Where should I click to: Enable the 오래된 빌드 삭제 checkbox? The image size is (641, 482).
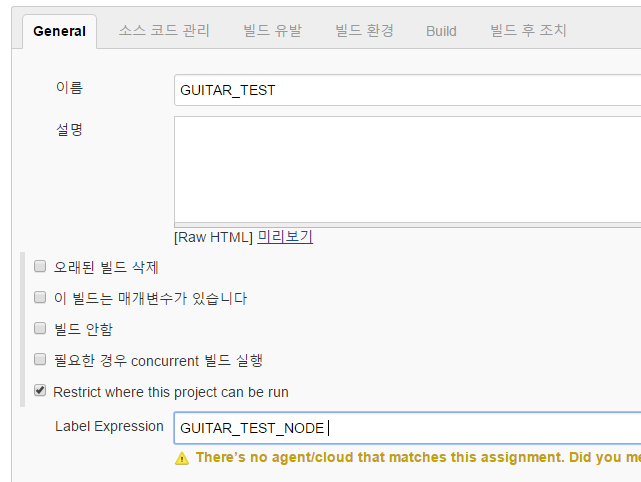tap(40, 267)
